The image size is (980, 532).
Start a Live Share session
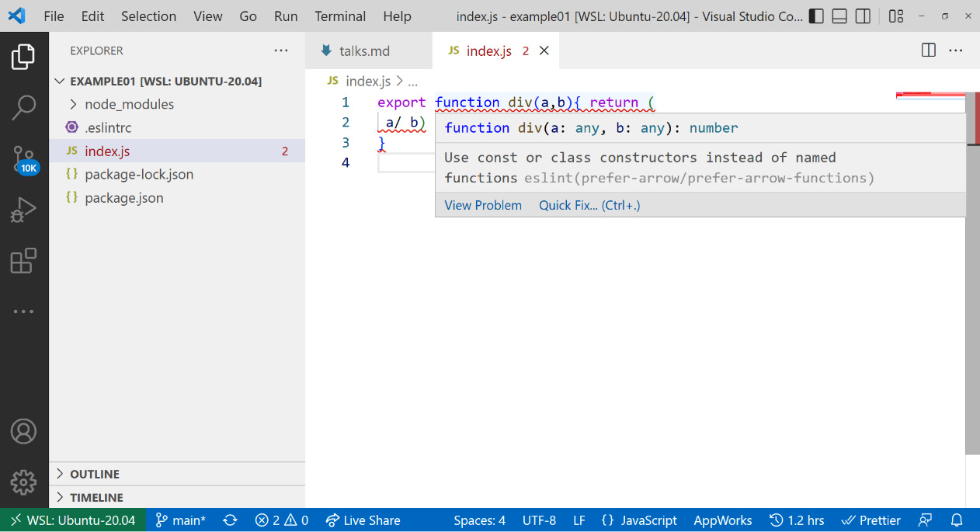(363, 520)
